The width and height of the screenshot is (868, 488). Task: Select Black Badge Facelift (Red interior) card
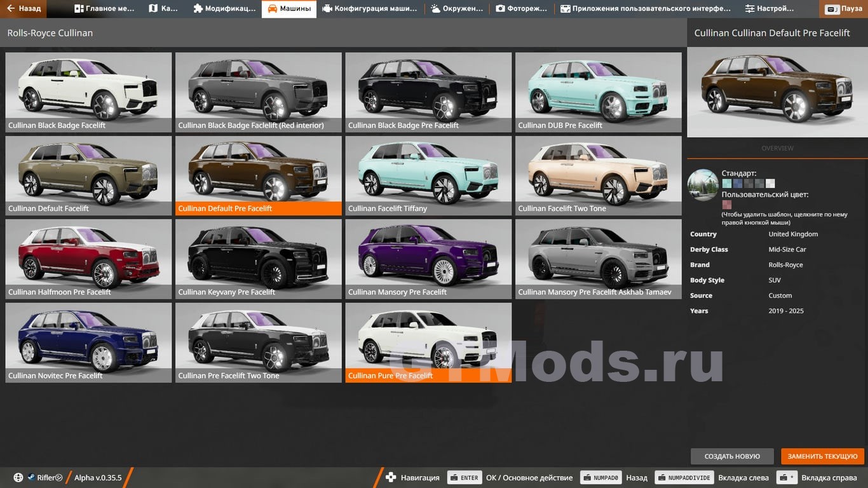(259, 92)
